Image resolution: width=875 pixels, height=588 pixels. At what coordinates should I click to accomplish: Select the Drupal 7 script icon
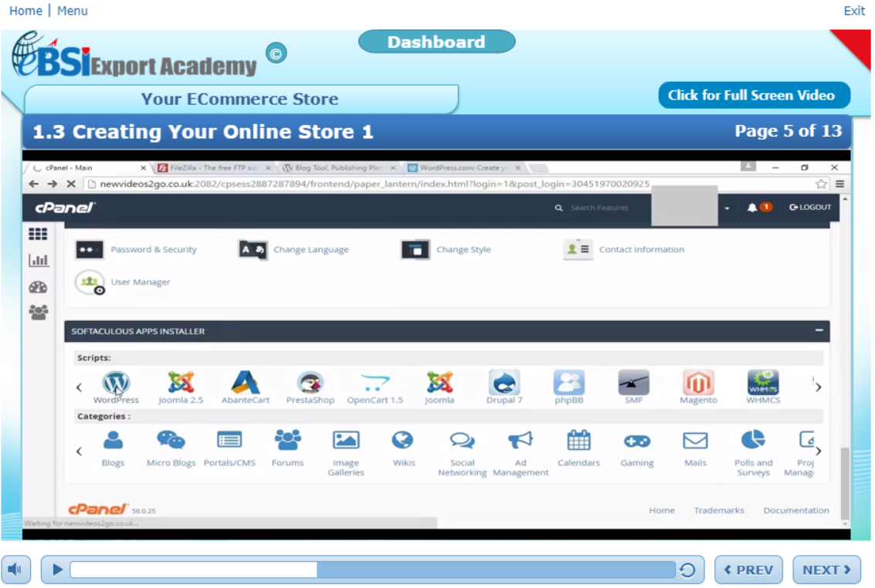click(x=504, y=387)
